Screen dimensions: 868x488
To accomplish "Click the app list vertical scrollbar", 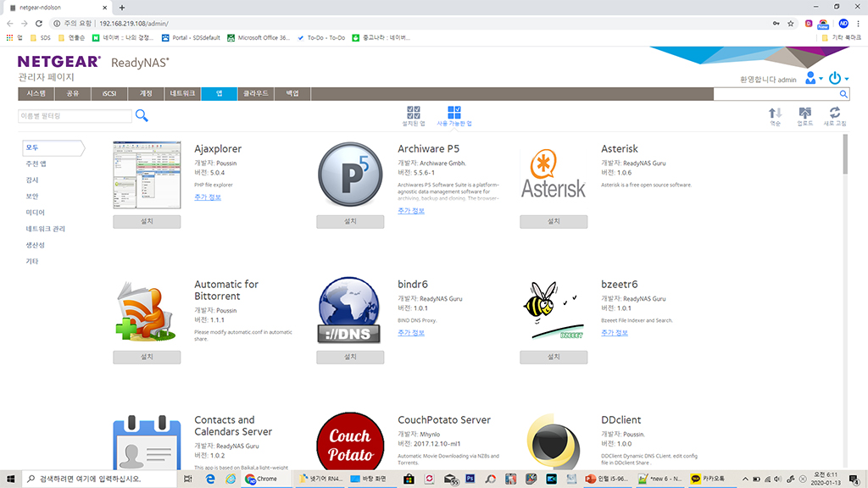I will pos(845,154).
